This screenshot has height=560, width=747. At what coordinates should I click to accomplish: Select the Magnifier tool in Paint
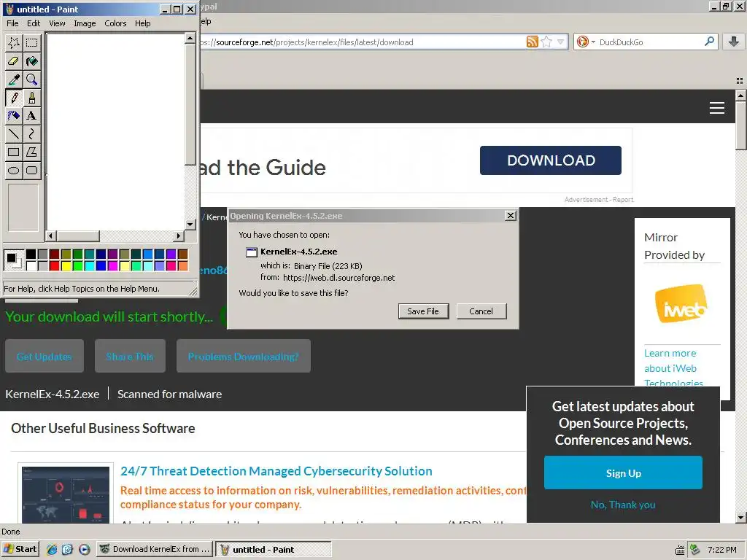[x=32, y=79]
